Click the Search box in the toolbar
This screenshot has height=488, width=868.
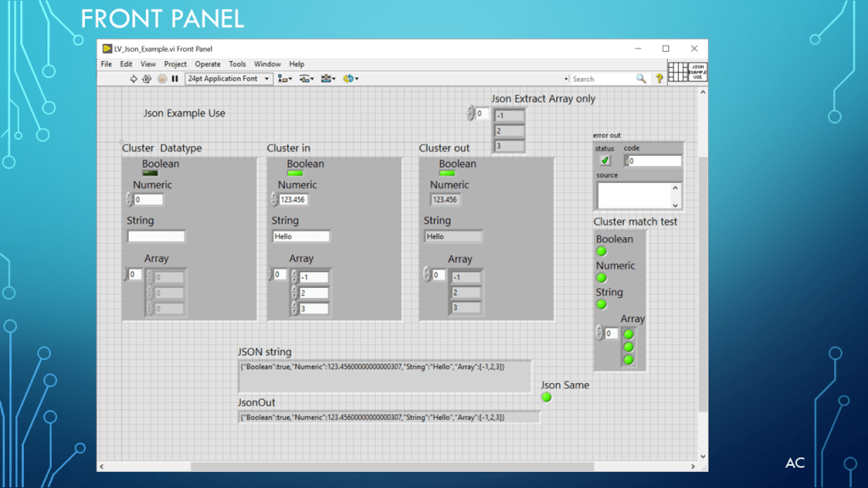602,79
